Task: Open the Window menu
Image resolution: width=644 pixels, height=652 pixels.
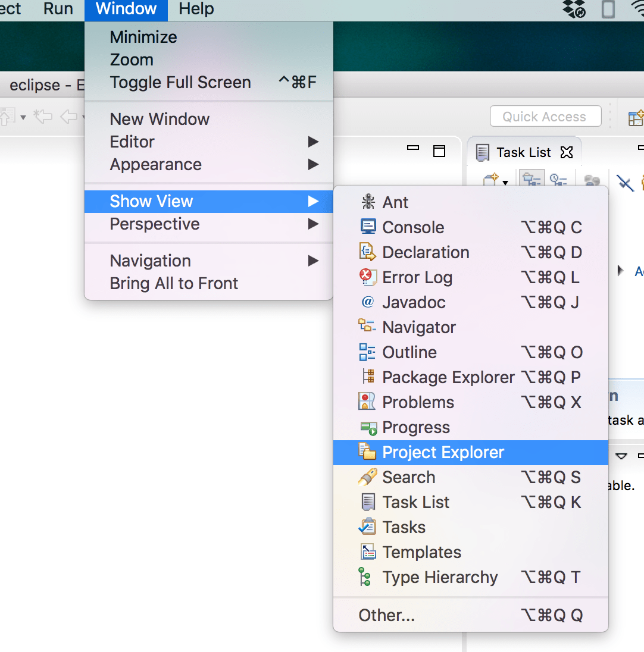Action: (x=126, y=9)
